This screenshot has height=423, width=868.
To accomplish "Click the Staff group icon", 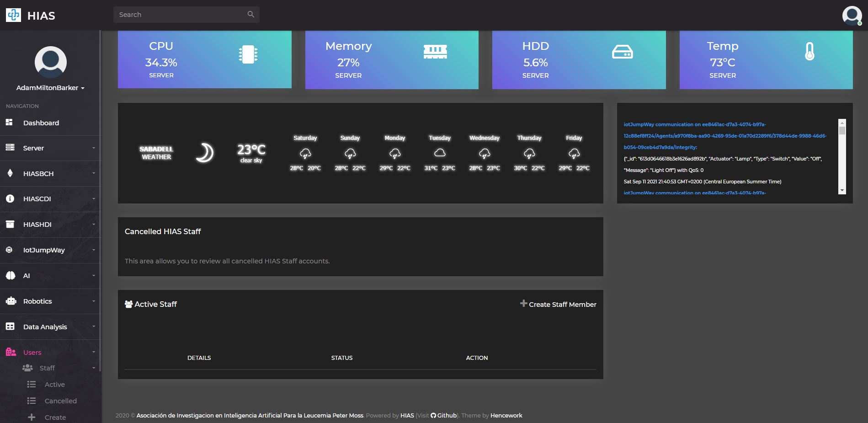I will [x=27, y=368].
